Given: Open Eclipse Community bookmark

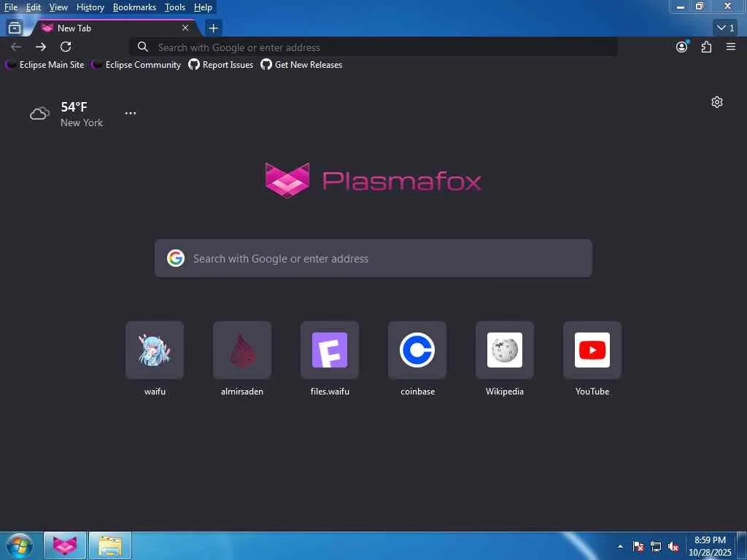Looking at the screenshot, I should [136, 65].
